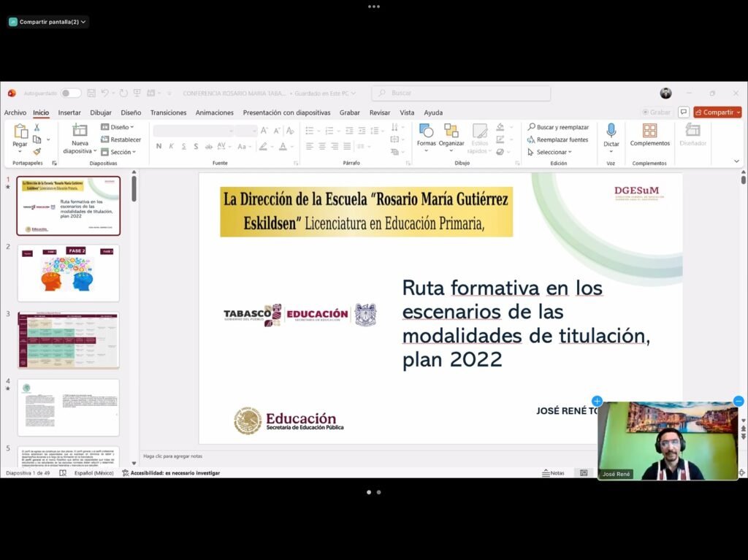Expand the Diseño layout dropdown
Image resolution: width=748 pixels, height=560 pixels.
point(118,127)
